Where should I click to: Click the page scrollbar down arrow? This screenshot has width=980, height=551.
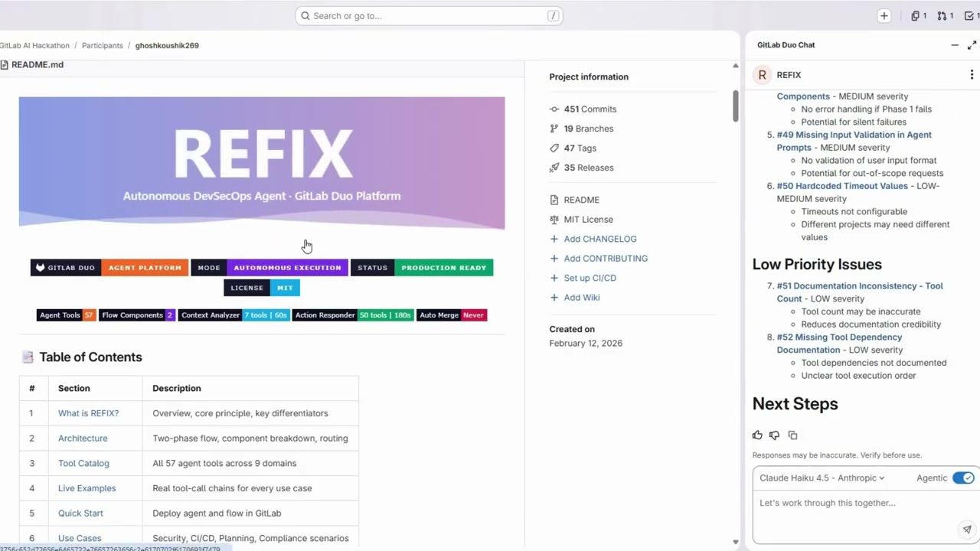click(736, 542)
